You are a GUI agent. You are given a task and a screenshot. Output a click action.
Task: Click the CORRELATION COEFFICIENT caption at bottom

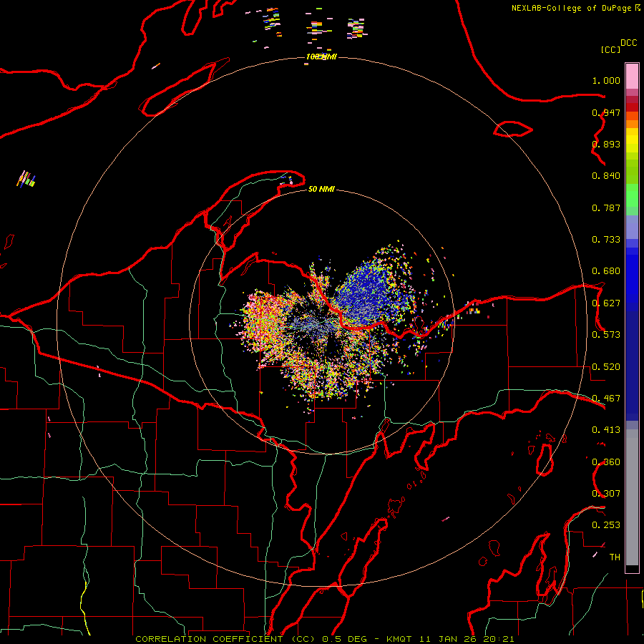click(x=225, y=639)
